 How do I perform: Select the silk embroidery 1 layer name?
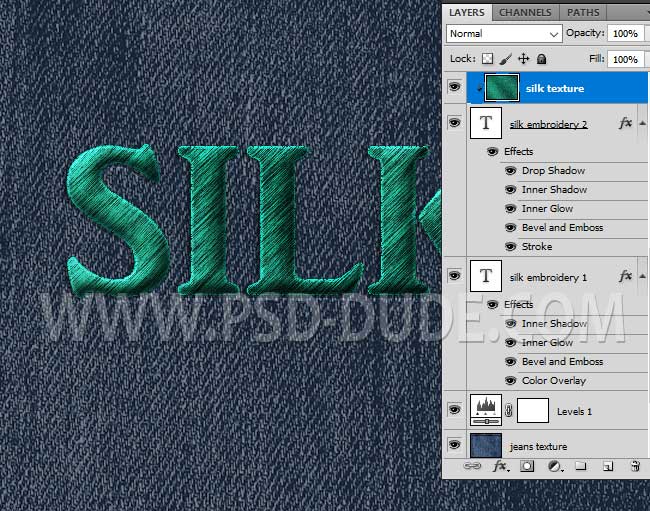pyautogui.click(x=548, y=277)
